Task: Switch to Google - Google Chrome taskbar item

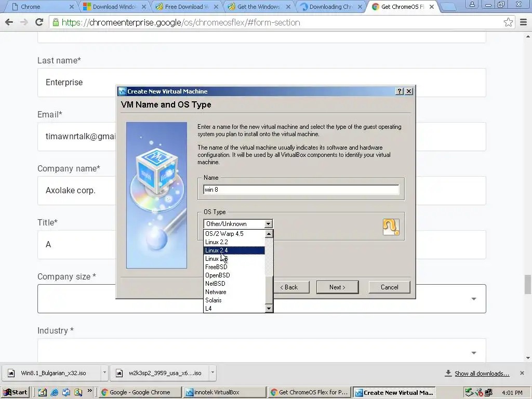Action: pyautogui.click(x=140, y=392)
